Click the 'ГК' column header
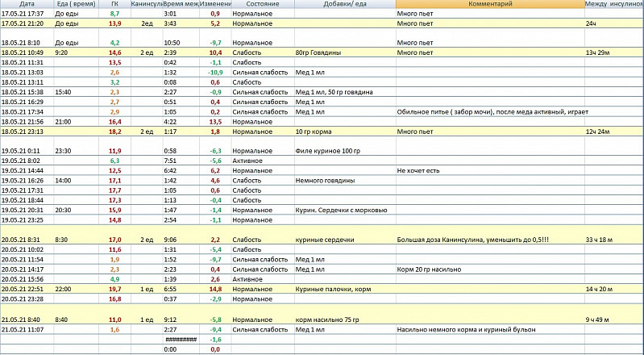Viewport: 644px width, 355px height. click(x=115, y=4)
